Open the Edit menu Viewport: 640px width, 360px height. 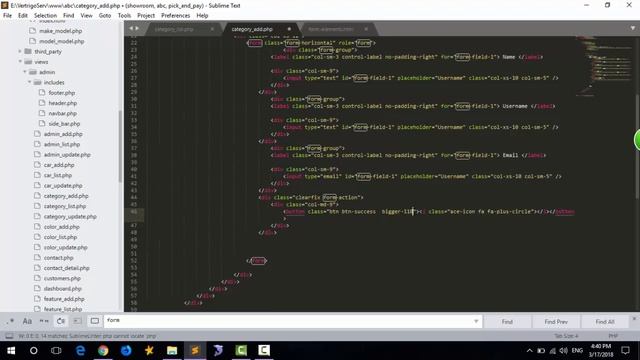tap(23, 16)
